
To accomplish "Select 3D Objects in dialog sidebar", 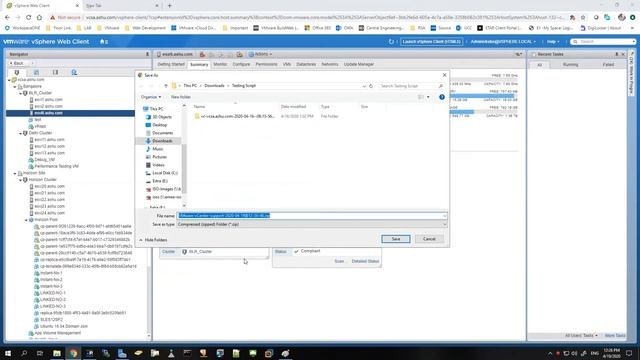I will [162, 117].
